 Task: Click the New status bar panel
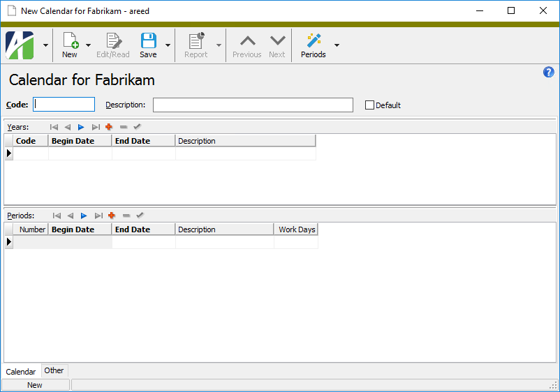click(x=35, y=385)
